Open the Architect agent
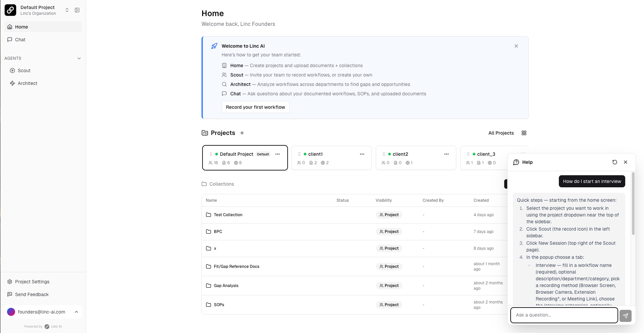 (x=27, y=83)
